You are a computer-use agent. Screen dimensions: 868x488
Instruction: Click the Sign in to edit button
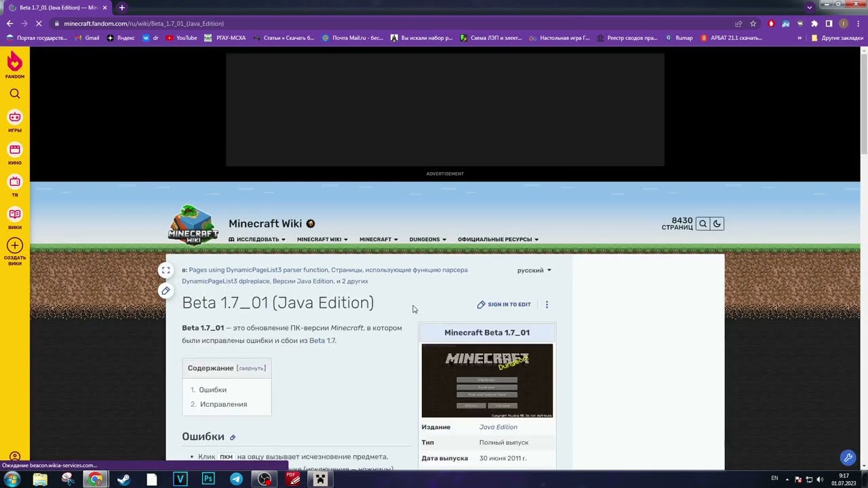pos(504,304)
